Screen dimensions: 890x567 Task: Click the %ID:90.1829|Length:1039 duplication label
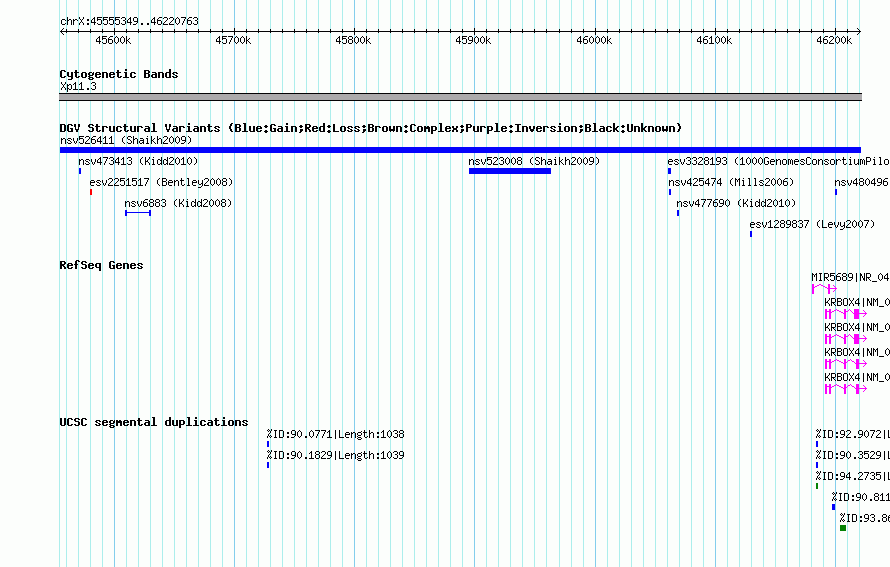335,455
